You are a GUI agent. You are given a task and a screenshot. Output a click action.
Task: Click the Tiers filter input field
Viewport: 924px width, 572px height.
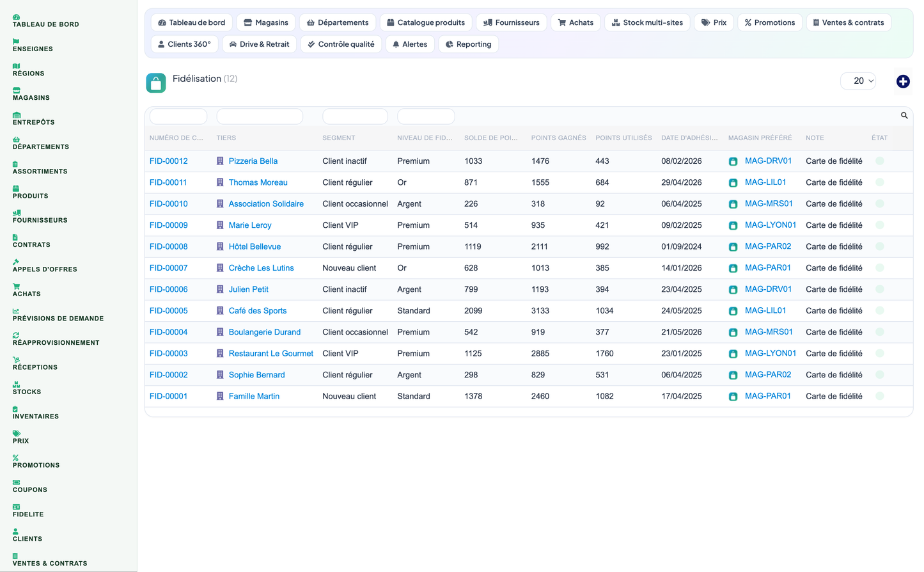tap(260, 116)
